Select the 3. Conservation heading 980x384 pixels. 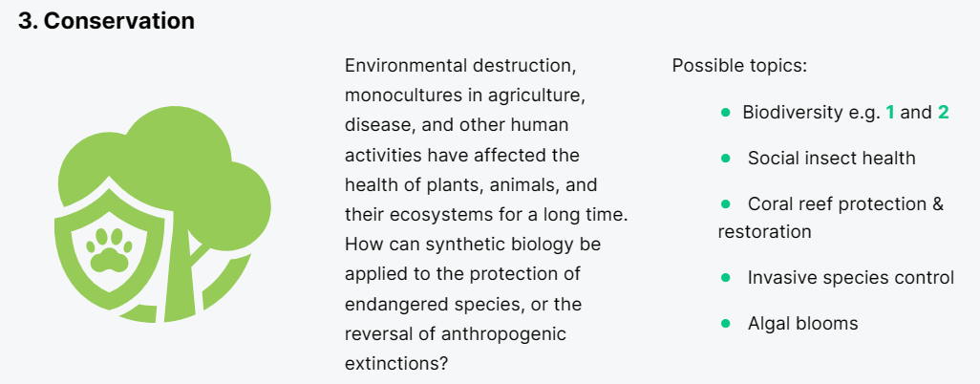[106, 21]
